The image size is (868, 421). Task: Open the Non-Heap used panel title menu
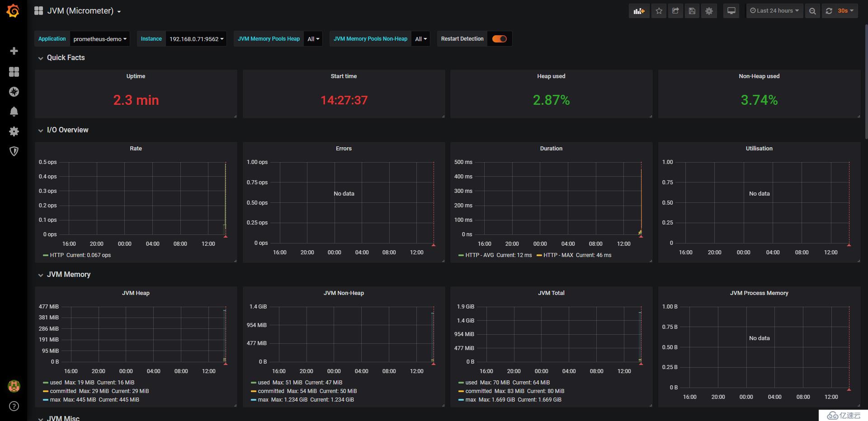[x=759, y=76]
